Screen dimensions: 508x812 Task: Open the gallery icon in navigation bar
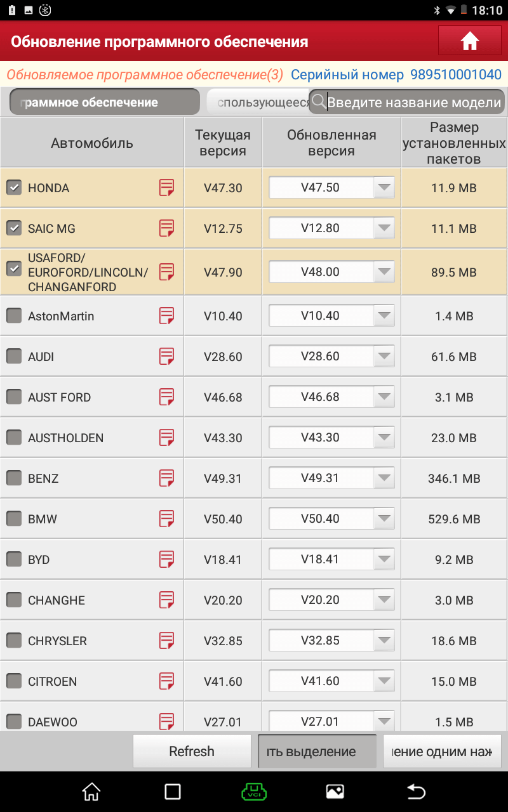[335, 792]
